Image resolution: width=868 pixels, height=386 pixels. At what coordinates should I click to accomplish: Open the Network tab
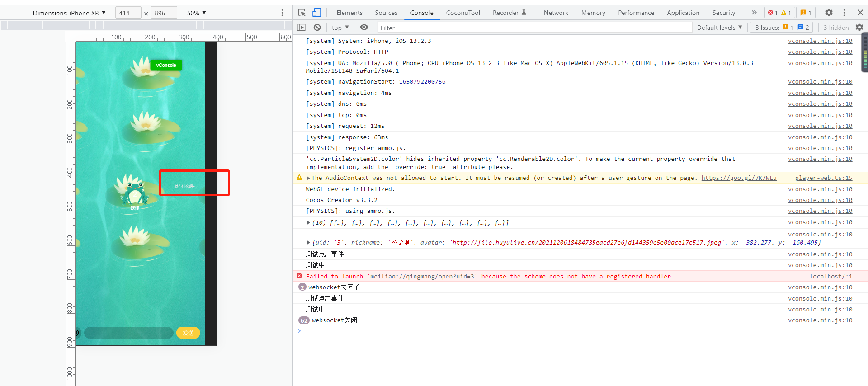556,13
